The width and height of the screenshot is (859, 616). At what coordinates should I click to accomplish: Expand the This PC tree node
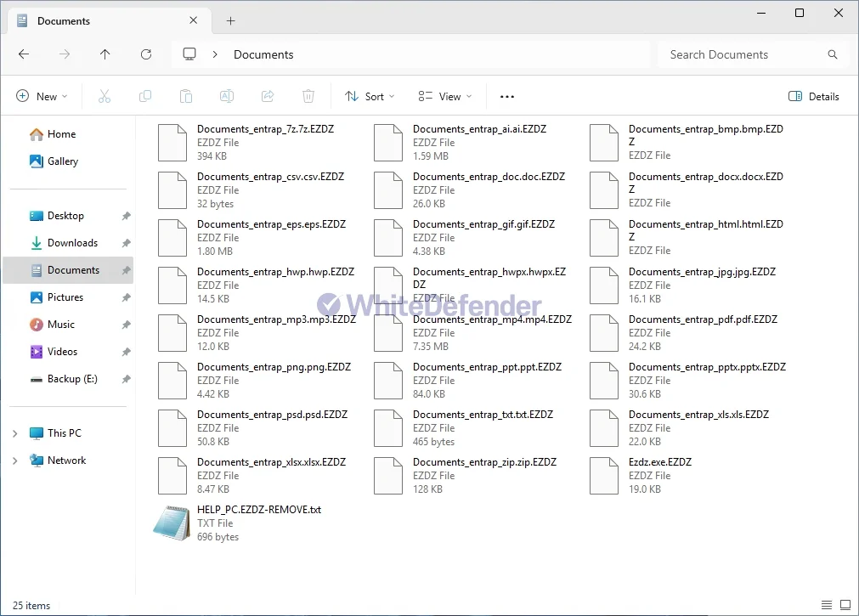coord(14,433)
